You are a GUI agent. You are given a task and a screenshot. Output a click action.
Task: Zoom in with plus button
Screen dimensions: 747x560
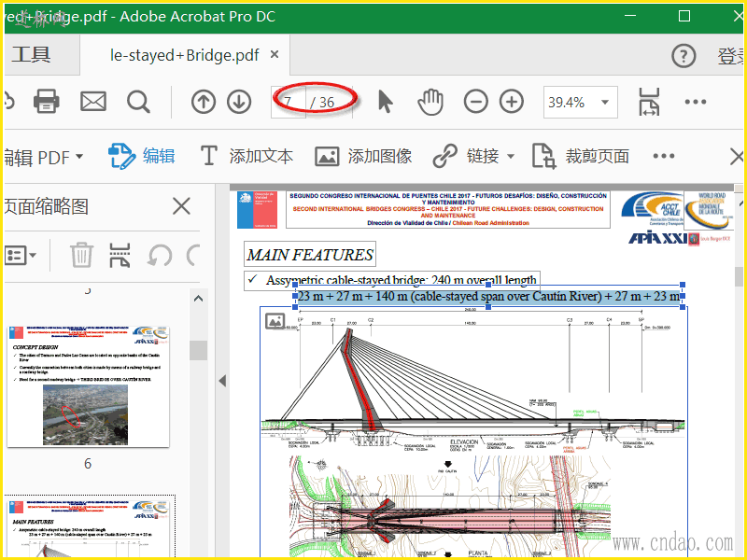[512, 102]
